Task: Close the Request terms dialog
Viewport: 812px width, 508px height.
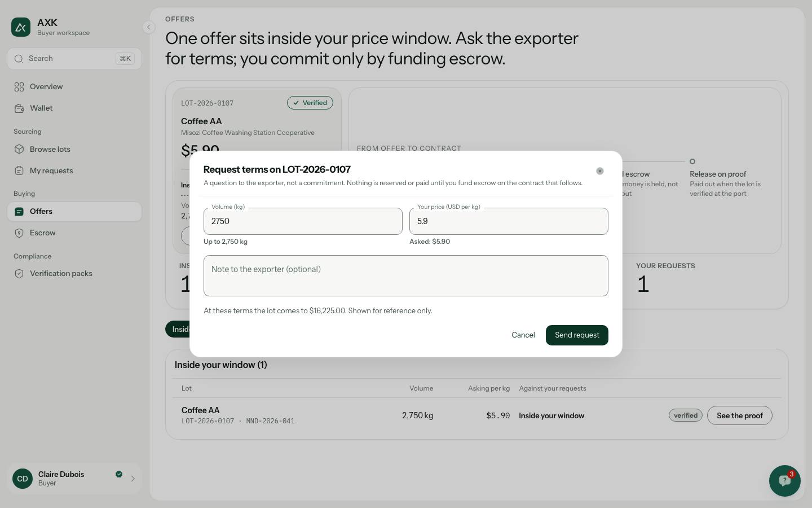Action: click(x=600, y=171)
